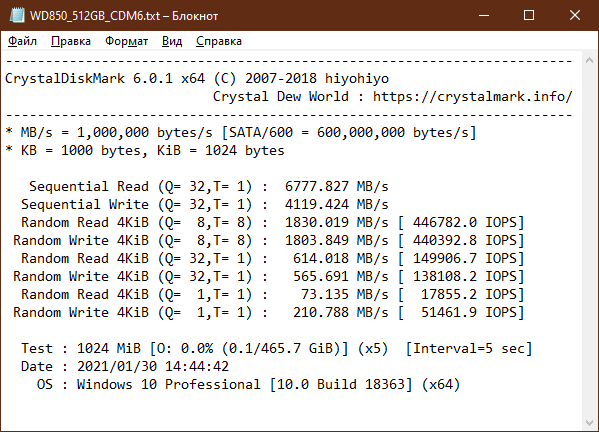Open the Файл menu
This screenshot has height=432, width=599.
tap(23, 41)
